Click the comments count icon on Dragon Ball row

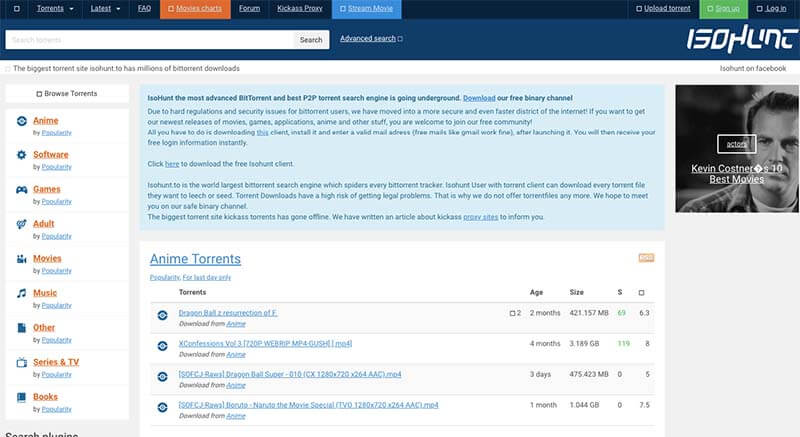512,313
